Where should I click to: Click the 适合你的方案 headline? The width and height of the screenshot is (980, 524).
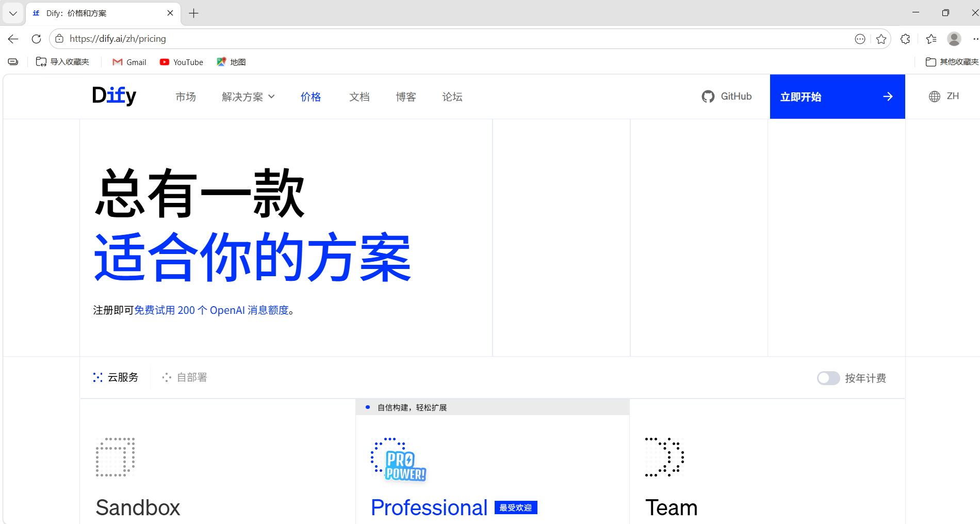point(253,257)
